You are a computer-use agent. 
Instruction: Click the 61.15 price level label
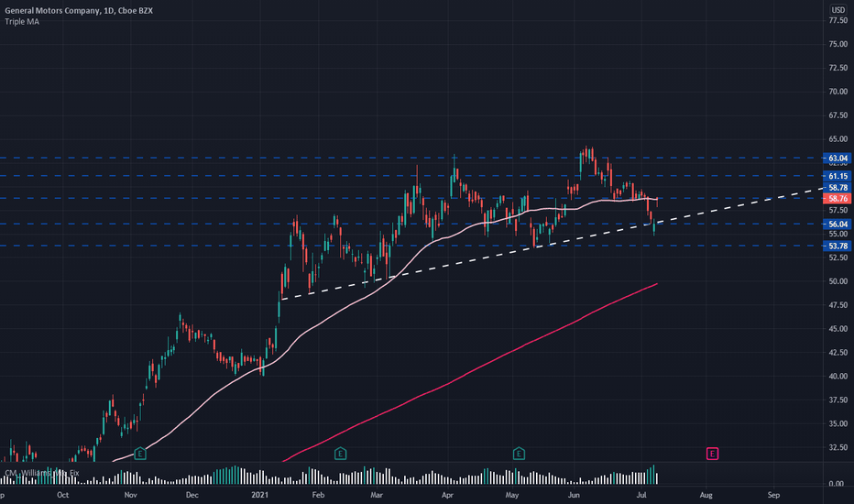[x=838, y=176]
